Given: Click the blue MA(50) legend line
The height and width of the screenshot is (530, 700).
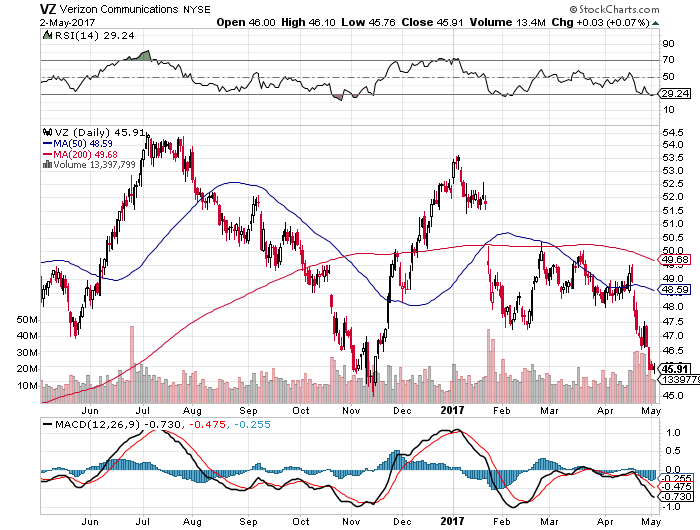Looking at the screenshot, I should 47,144.
